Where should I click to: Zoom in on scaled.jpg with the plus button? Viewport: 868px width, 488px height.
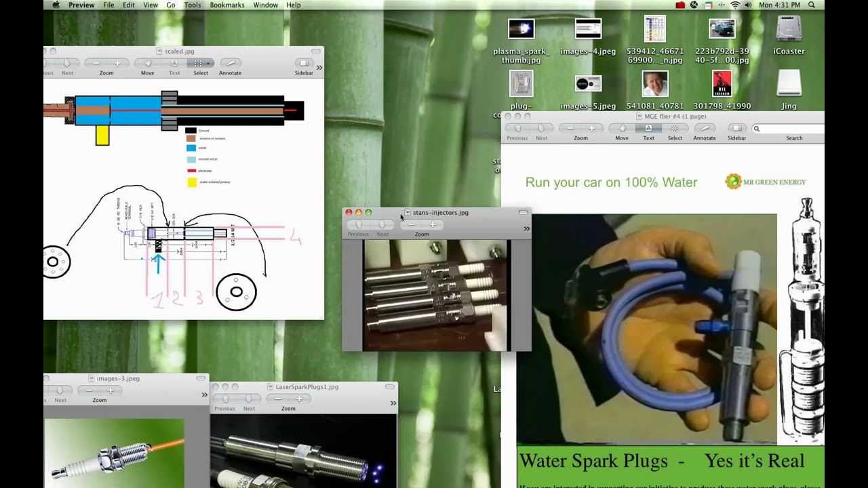[117, 63]
